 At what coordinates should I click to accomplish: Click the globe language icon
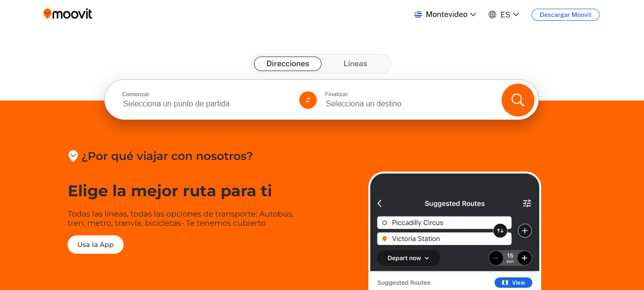pyautogui.click(x=492, y=14)
